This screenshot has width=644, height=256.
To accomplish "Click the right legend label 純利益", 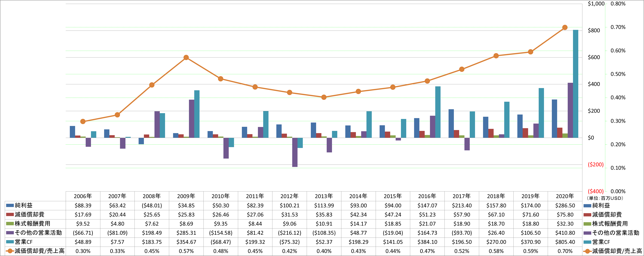I will click(x=601, y=205).
